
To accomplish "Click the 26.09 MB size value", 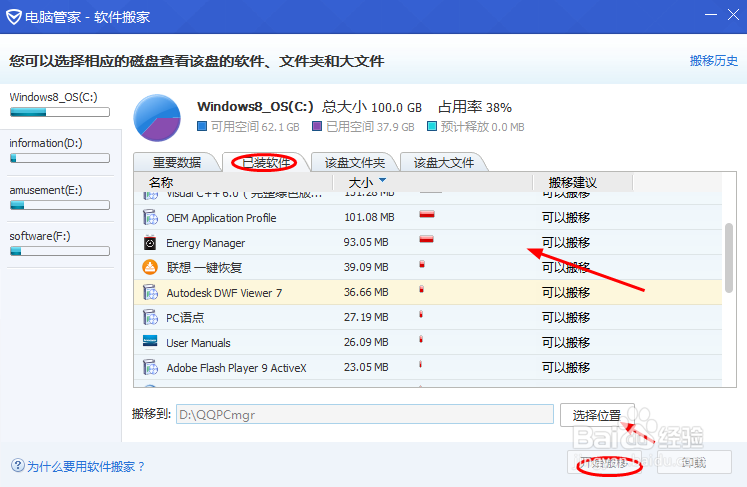I will click(x=366, y=342).
